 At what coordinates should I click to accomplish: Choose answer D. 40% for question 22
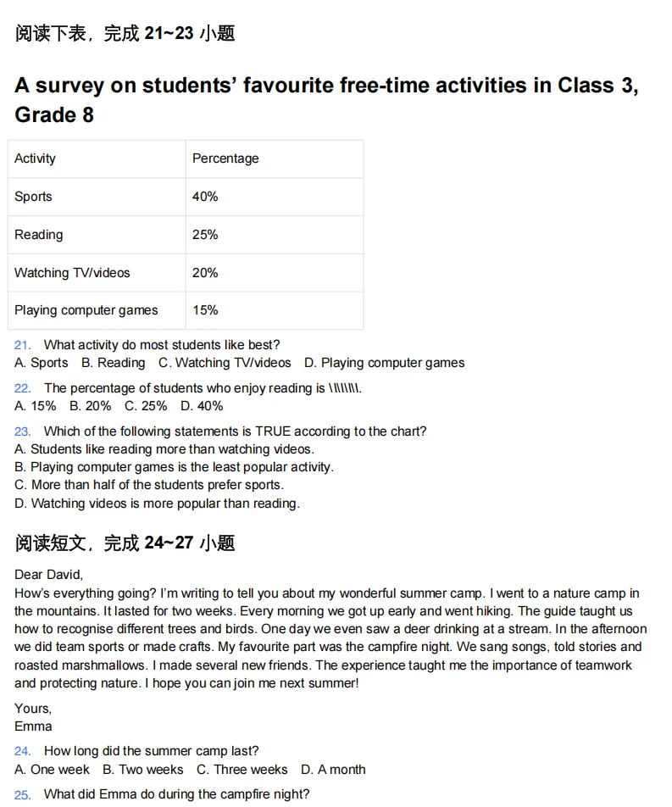coord(202,406)
